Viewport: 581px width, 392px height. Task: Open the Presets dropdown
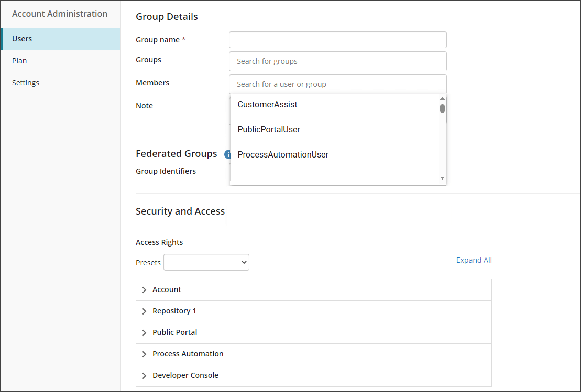(206, 262)
